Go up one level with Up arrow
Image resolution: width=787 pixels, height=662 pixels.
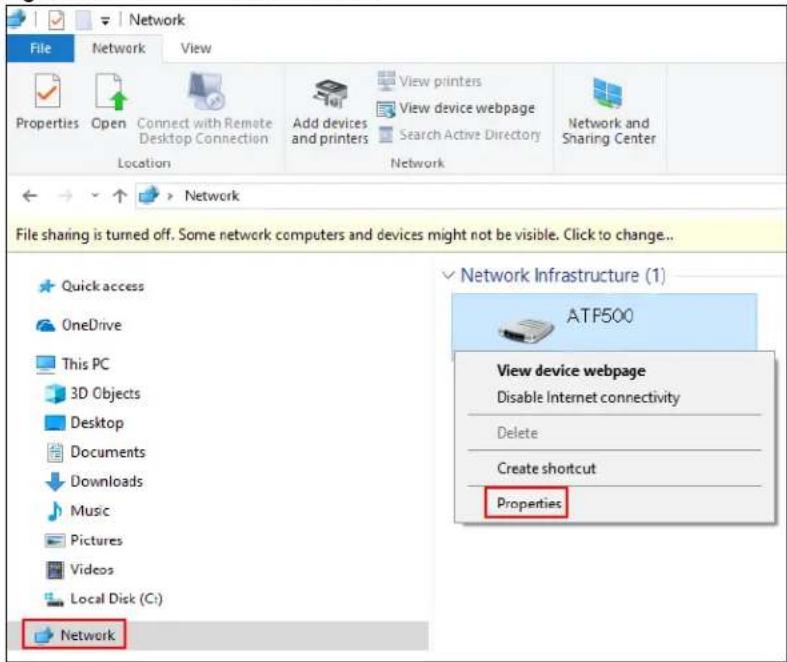pos(119,196)
